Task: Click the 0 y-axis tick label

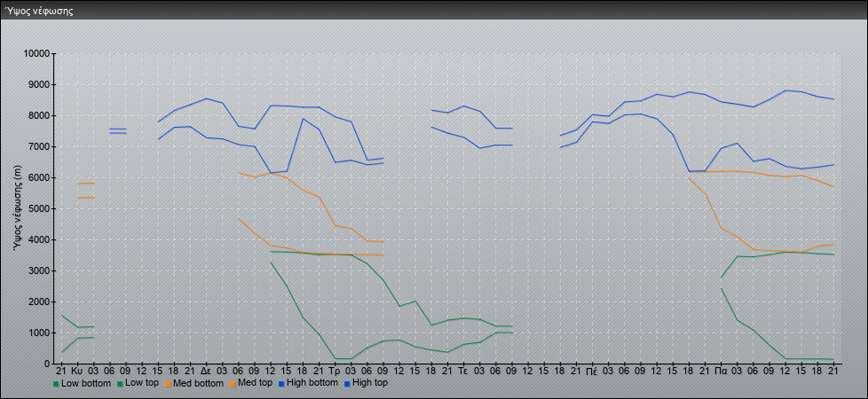Action: pyautogui.click(x=48, y=364)
